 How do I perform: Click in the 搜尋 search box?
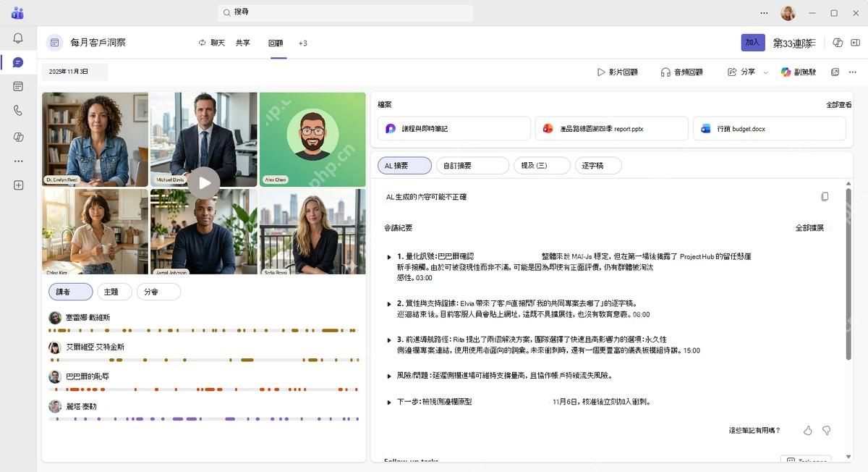(346, 12)
